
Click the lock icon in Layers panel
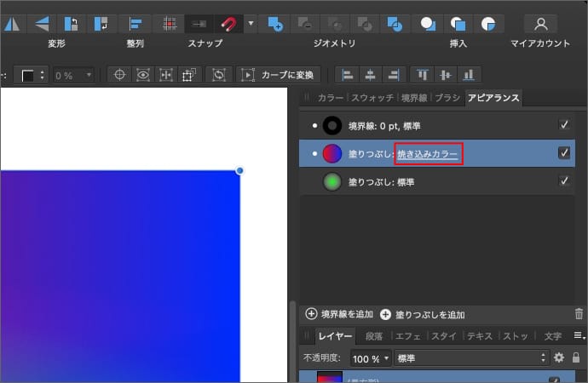click(x=576, y=357)
